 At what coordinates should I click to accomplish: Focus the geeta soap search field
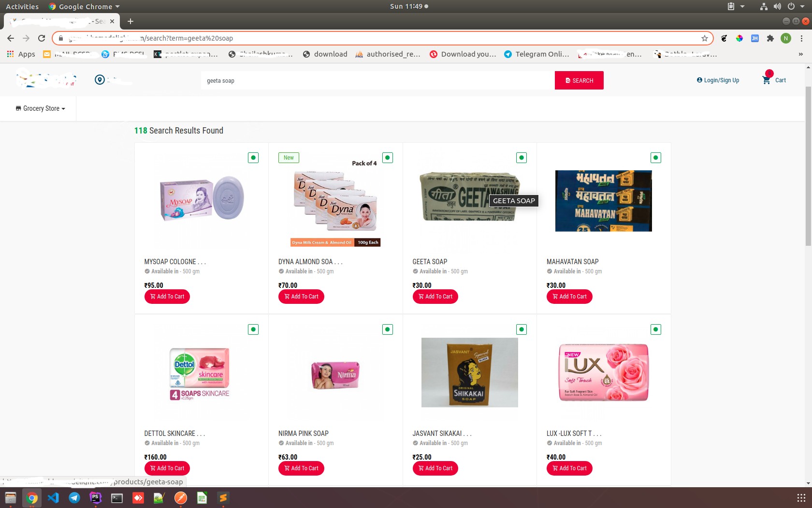point(378,80)
